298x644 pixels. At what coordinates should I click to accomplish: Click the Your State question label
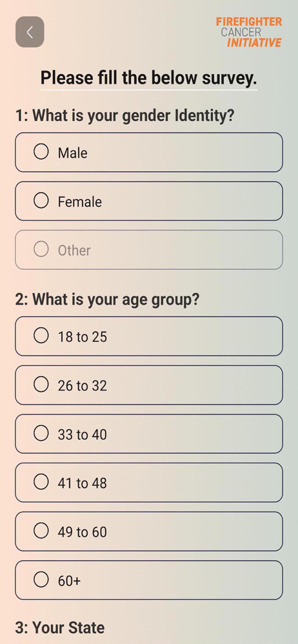60,627
